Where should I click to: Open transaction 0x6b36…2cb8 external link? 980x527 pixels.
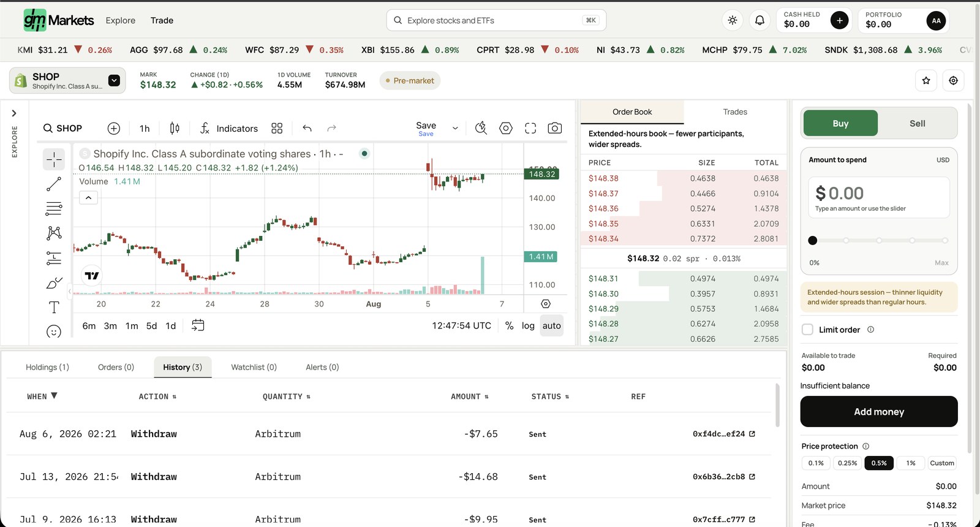pyautogui.click(x=752, y=477)
